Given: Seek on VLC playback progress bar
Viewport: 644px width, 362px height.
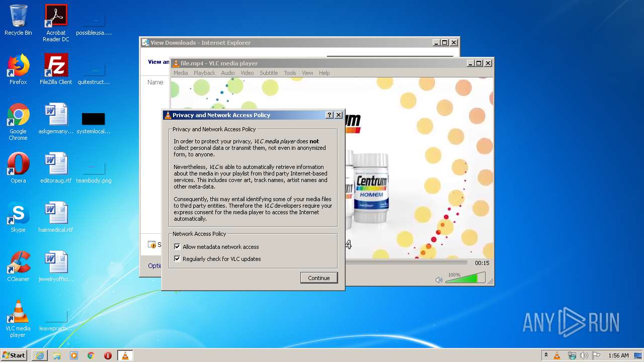Looking at the screenshot, I should click(x=406, y=262).
